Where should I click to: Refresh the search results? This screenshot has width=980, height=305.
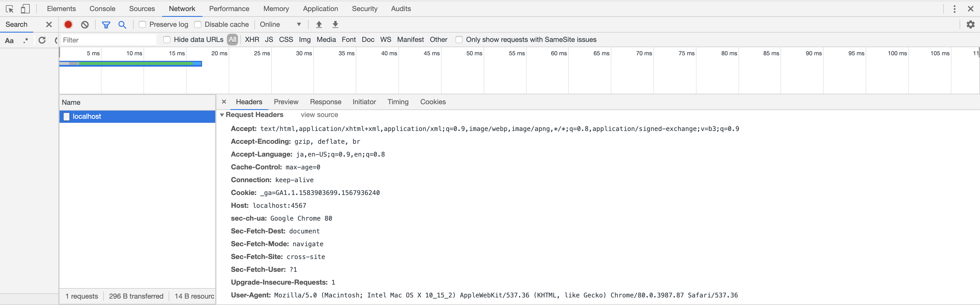[42, 40]
